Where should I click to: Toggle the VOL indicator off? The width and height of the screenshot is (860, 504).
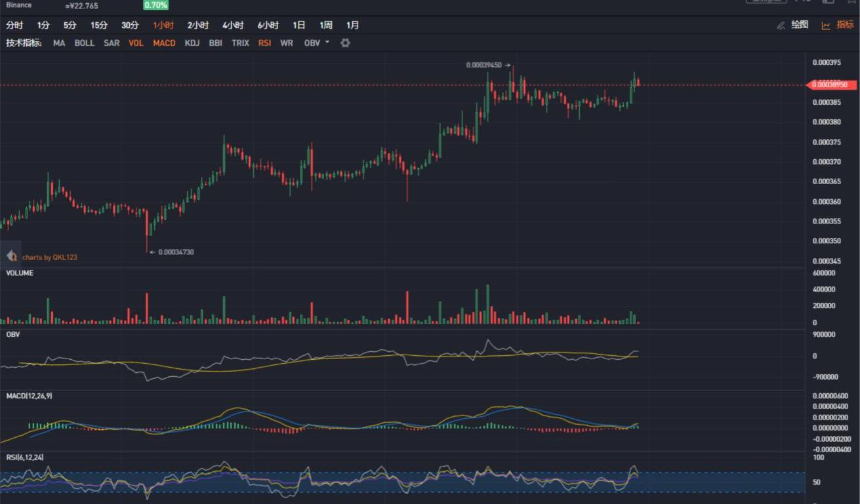(136, 43)
